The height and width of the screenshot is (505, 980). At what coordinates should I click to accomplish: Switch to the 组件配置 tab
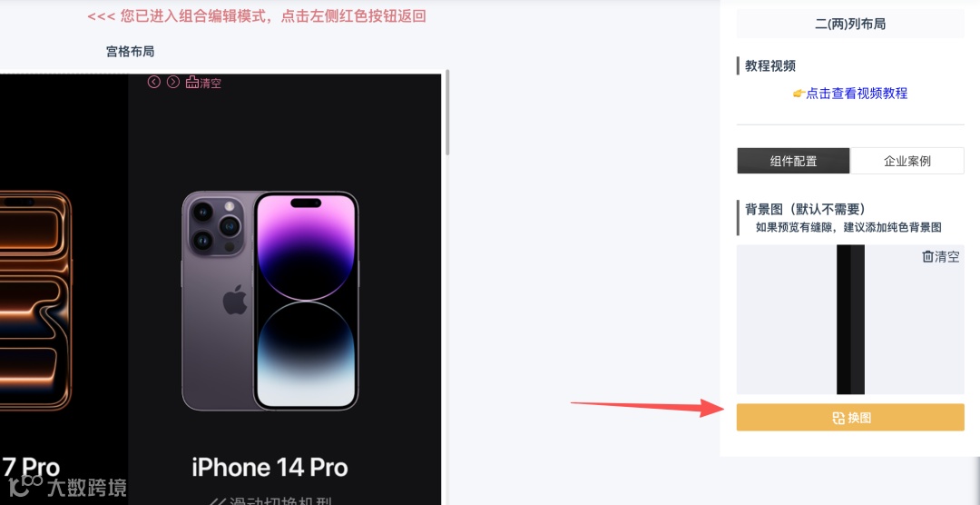793,161
